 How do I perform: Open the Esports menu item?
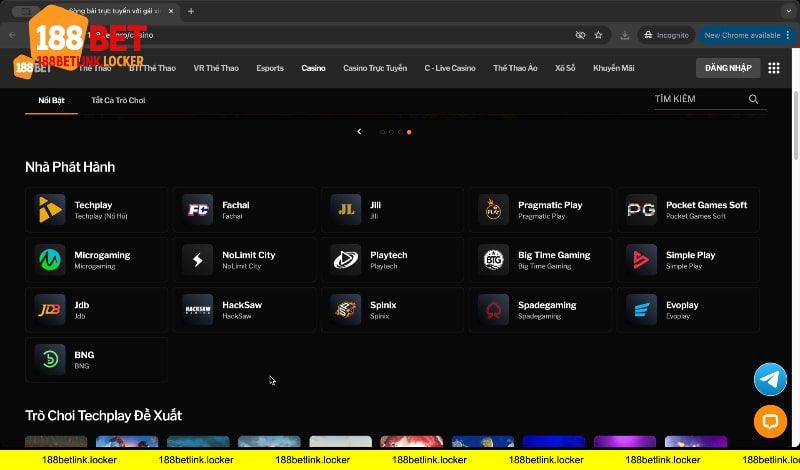click(270, 68)
